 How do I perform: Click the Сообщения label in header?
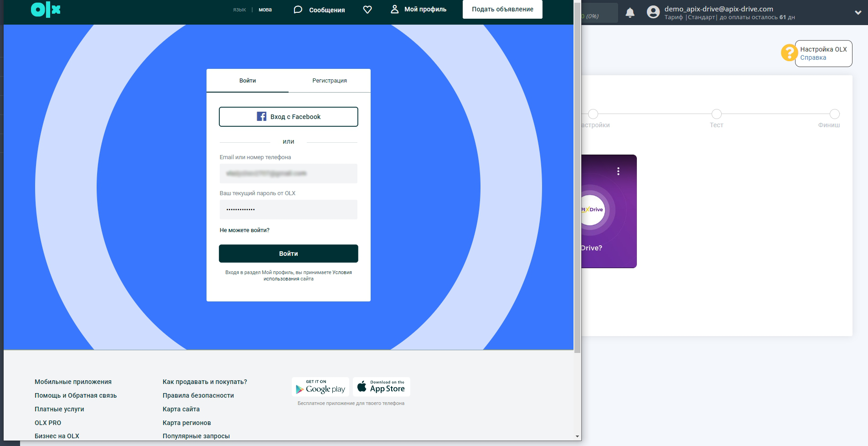click(x=327, y=10)
